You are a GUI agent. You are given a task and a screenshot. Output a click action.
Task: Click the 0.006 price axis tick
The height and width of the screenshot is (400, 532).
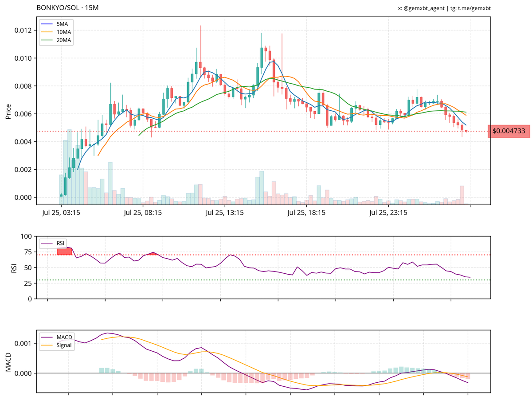(23, 114)
